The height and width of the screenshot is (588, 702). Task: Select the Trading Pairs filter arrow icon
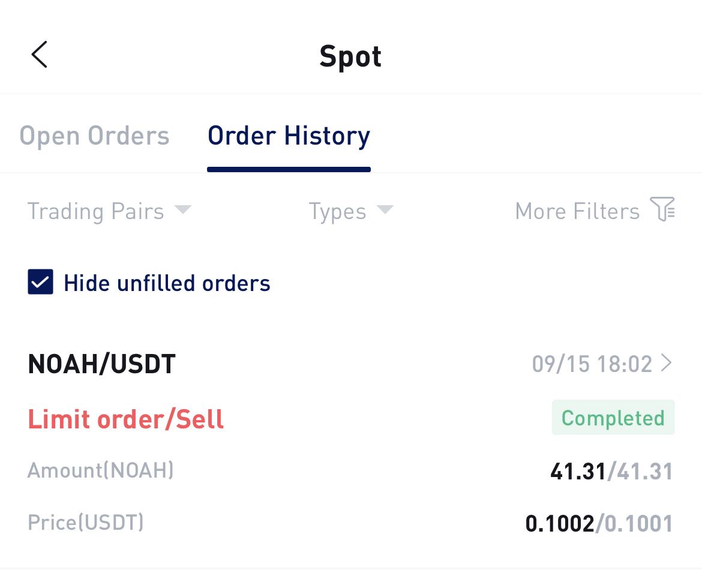(183, 211)
